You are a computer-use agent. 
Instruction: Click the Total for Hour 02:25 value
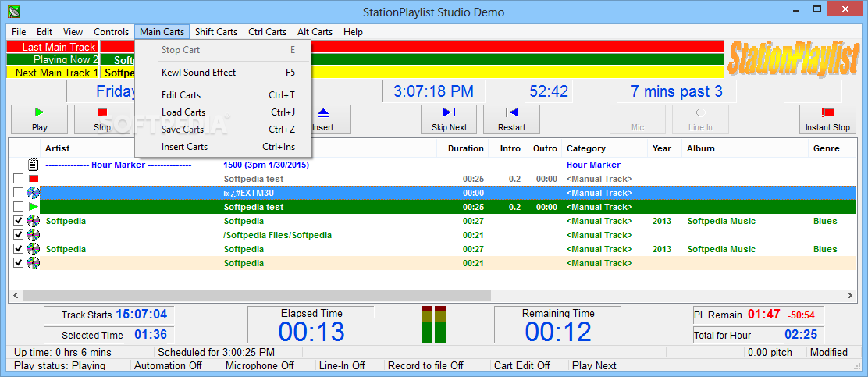801,335
